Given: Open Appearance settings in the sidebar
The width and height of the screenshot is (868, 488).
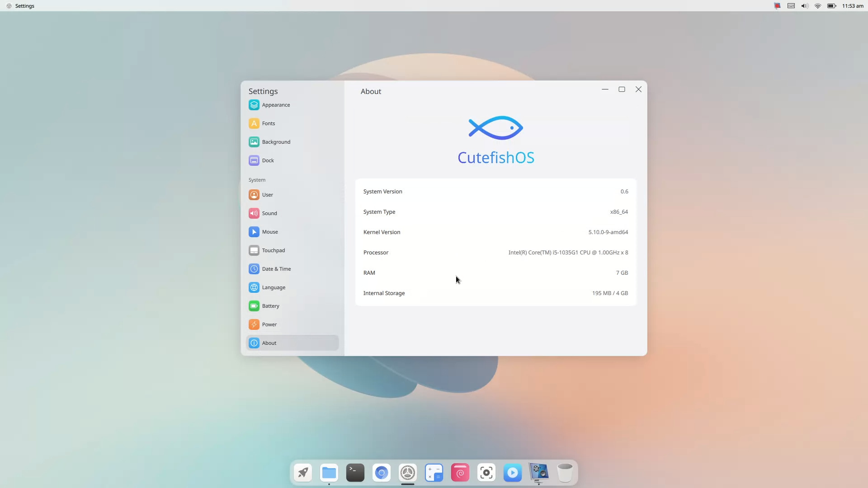Looking at the screenshot, I should tap(275, 104).
